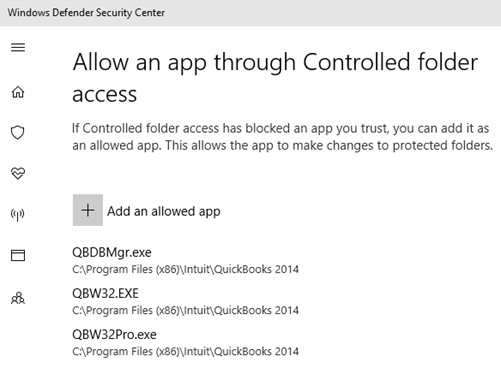The width and height of the screenshot is (501, 374).
Task: Go to the Home icon in sidebar
Action: point(18,92)
